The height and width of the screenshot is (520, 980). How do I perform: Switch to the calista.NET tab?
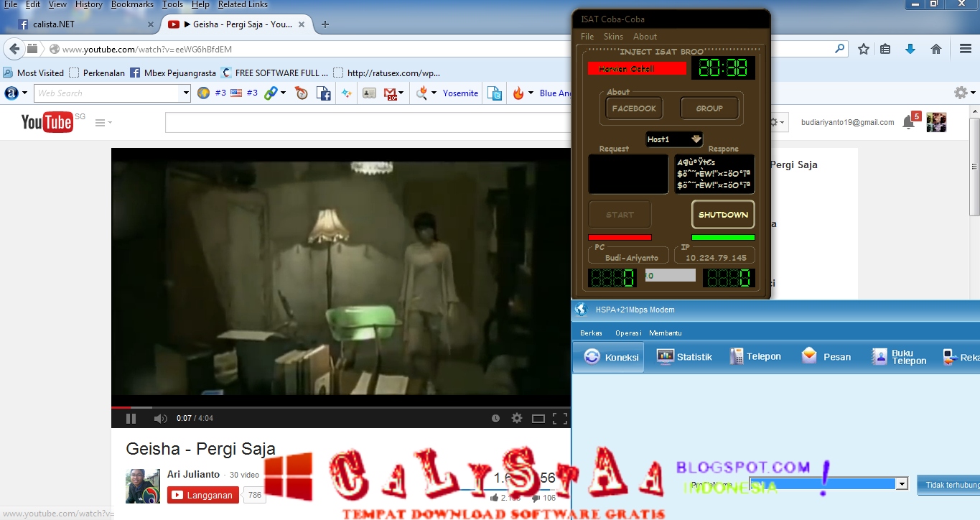(x=86, y=24)
